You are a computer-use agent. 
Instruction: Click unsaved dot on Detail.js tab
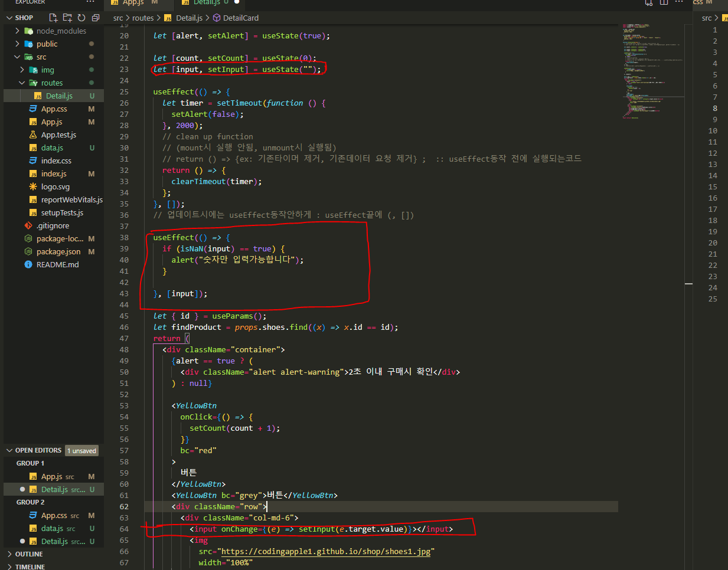point(237,2)
